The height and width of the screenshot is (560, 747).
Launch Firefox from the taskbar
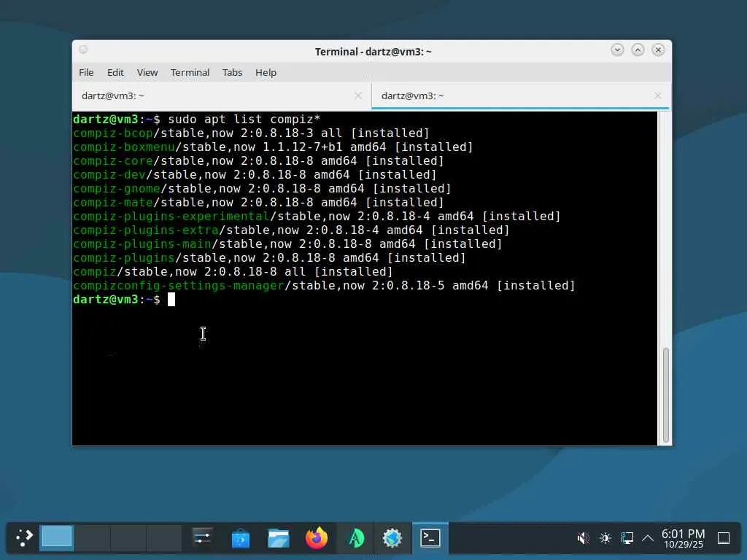pos(317,538)
